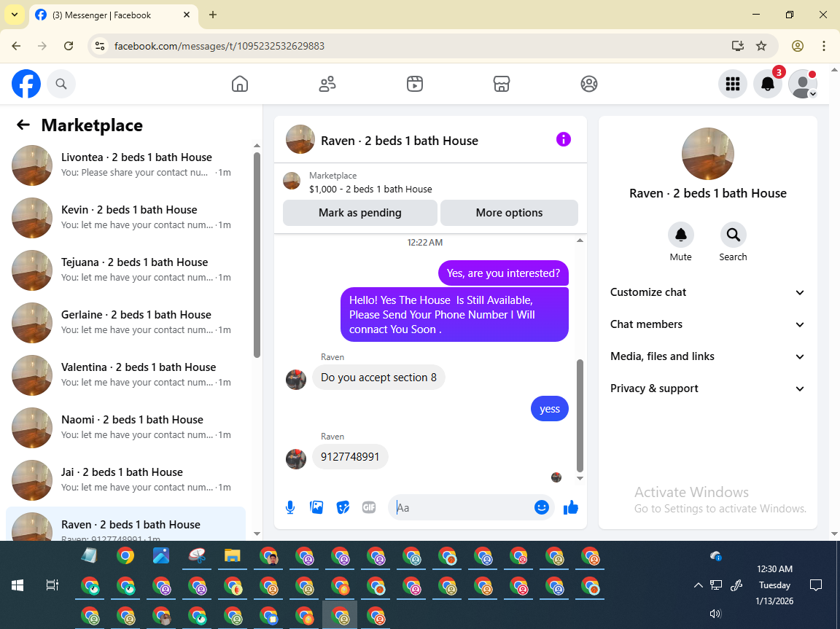Open the Video (Reels) icon in navigation

pos(415,84)
